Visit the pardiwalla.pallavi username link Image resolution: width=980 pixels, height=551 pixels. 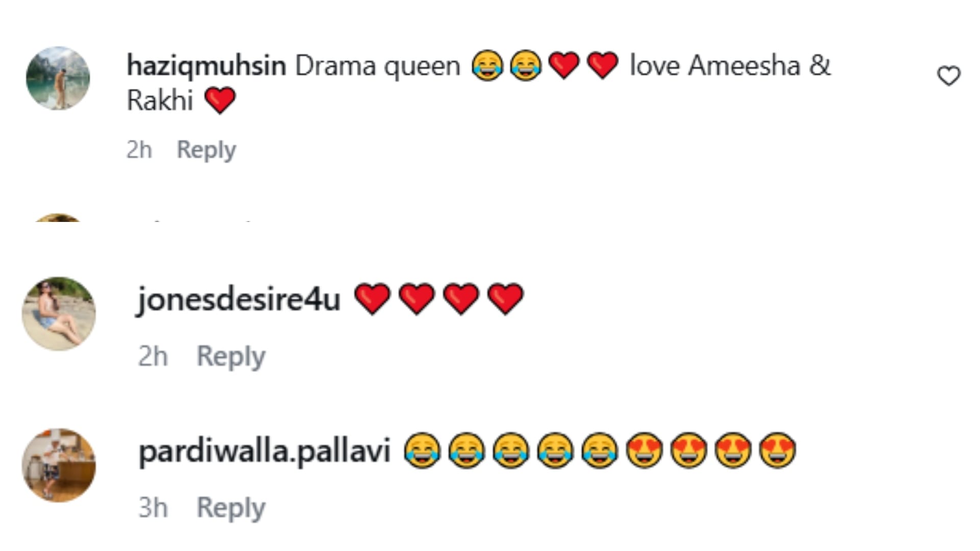point(264,452)
